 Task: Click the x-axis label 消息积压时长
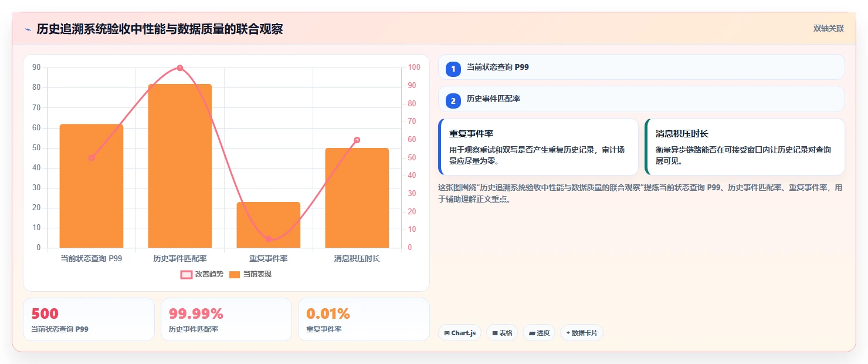point(357,258)
